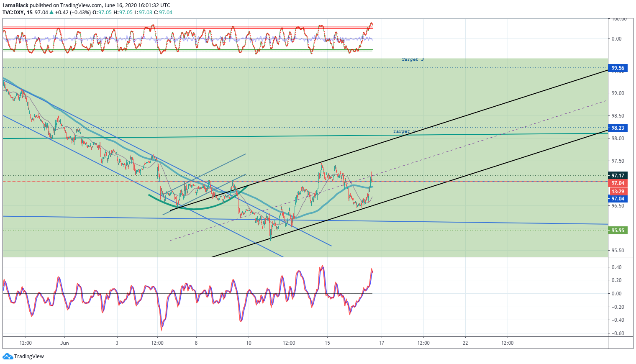
Task: Click the 100.00 oscillator scale label
Action: coord(619,19)
